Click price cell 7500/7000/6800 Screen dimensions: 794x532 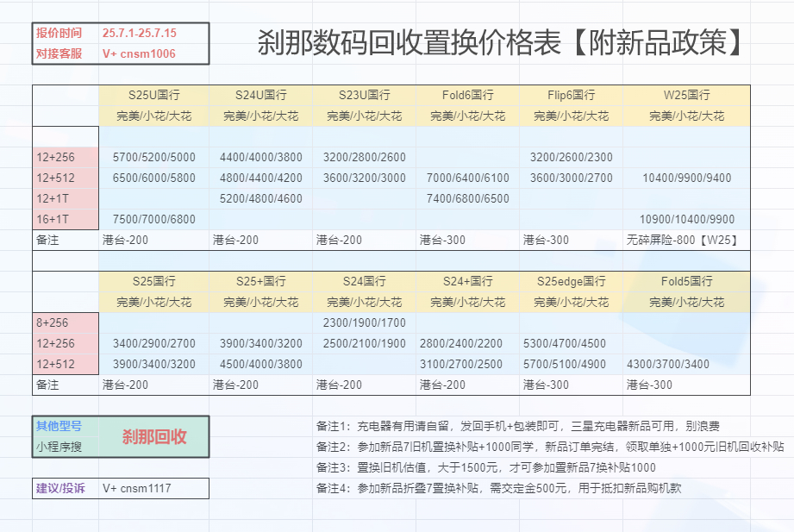(x=154, y=219)
